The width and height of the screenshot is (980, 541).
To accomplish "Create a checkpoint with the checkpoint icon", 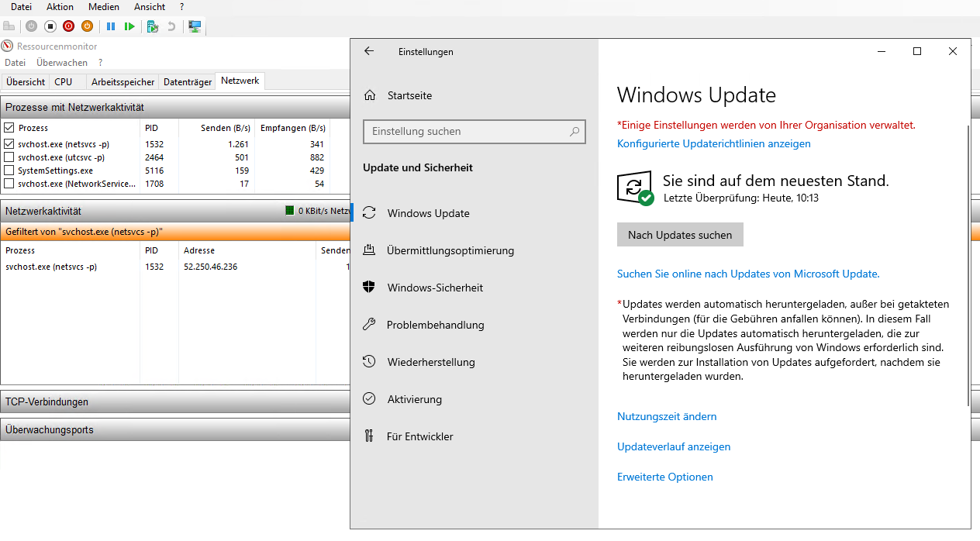I will point(153,26).
